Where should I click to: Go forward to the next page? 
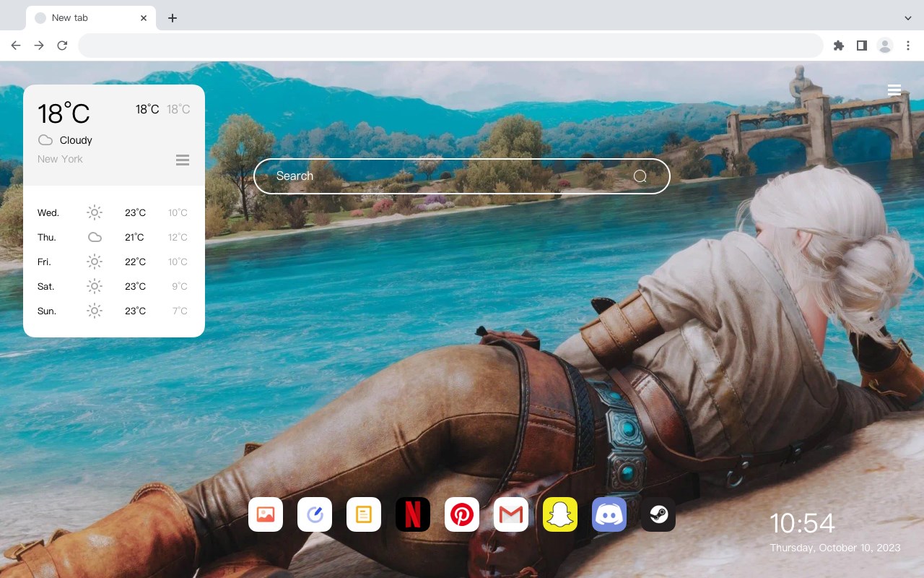click(39, 46)
